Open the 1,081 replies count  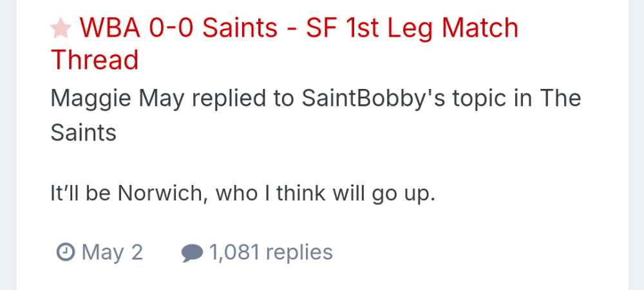(x=270, y=252)
